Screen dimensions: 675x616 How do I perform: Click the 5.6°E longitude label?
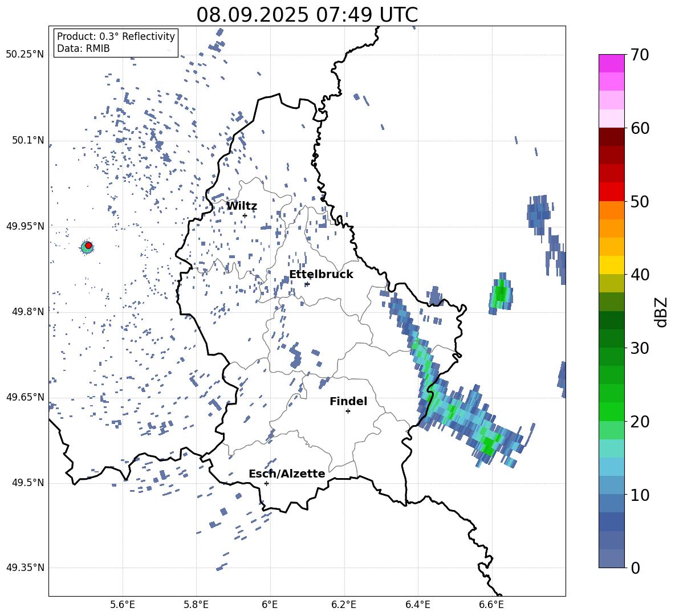click(x=123, y=605)
